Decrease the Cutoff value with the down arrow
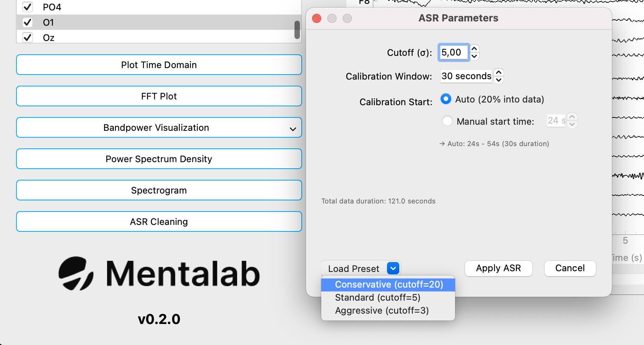 474,56
